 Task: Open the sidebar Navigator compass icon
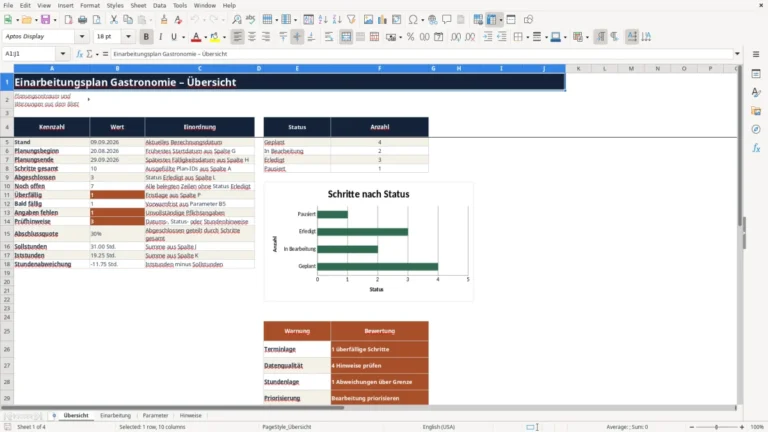coord(756,129)
